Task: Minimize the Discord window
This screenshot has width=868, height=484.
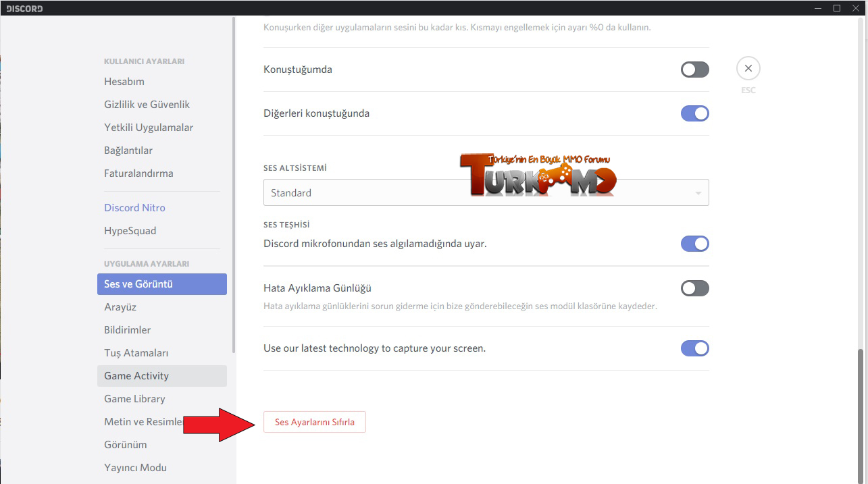Action: [x=818, y=8]
